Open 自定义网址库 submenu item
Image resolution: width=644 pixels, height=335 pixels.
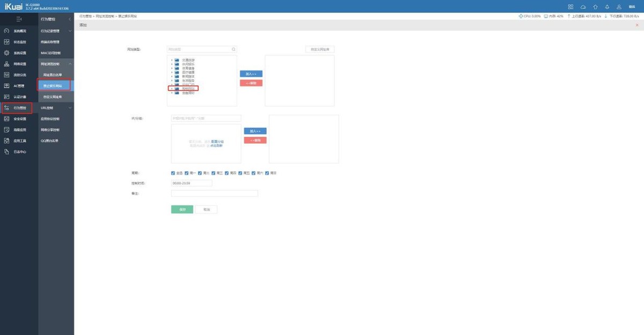tap(53, 97)
